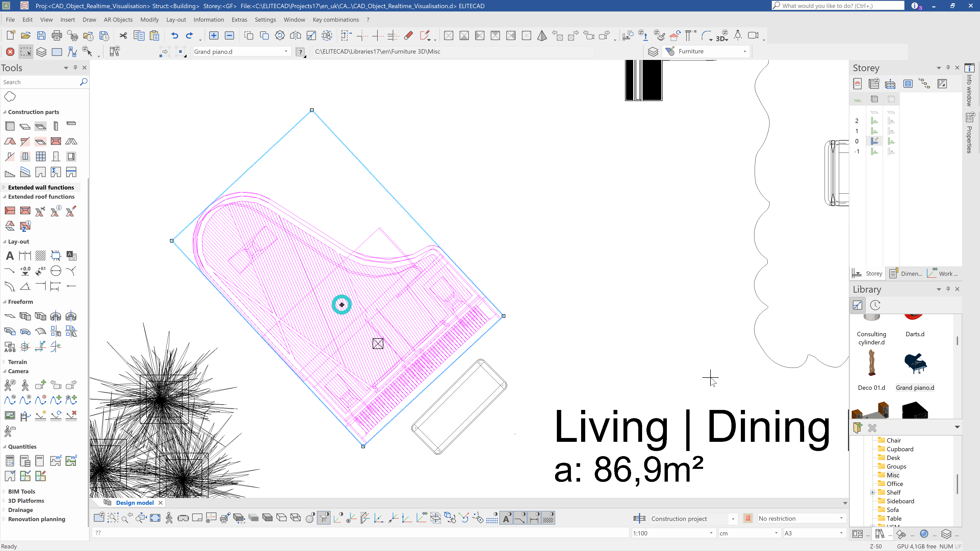
Task: Click the Undo arrow in toolbar
Action: click(174, 35)
